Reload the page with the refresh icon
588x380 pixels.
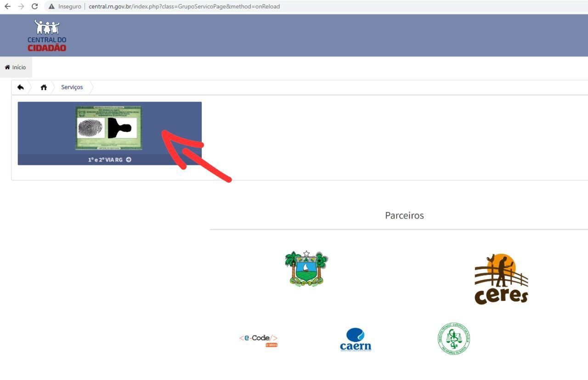pyautogui.click(x=34, y=6)
